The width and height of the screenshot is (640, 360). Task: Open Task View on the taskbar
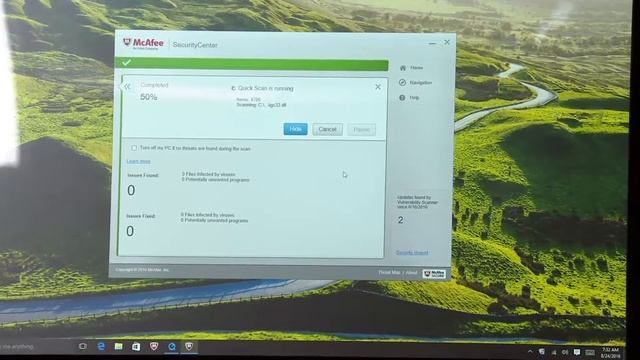point(82,346)
